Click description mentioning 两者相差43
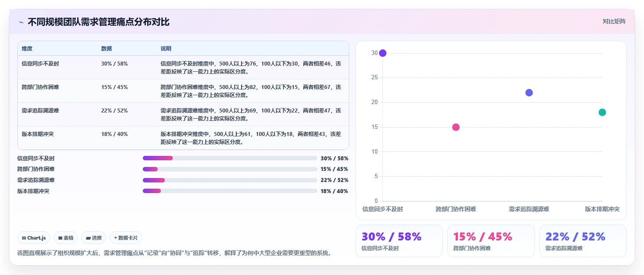 tap(251, 138)
